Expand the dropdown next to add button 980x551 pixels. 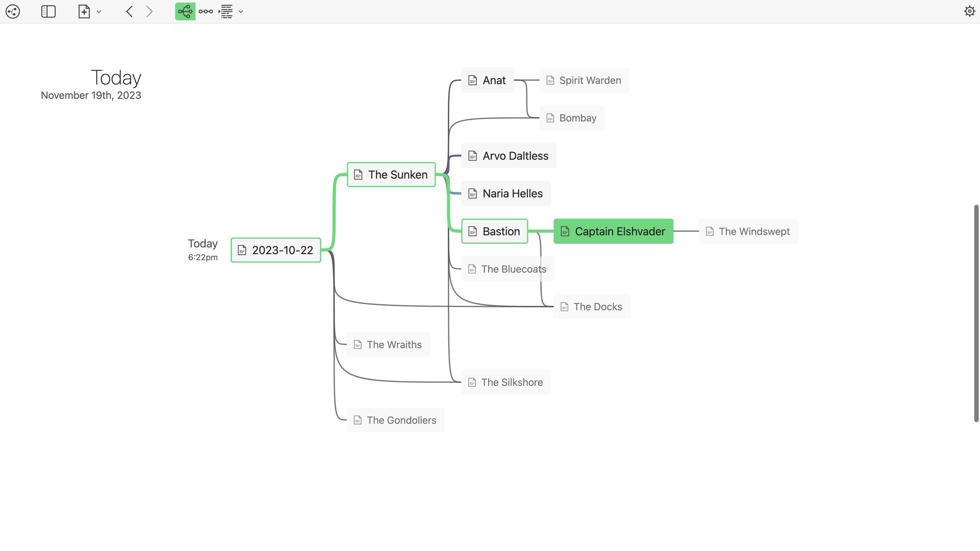pyautogui.click(x=99, y=11)
